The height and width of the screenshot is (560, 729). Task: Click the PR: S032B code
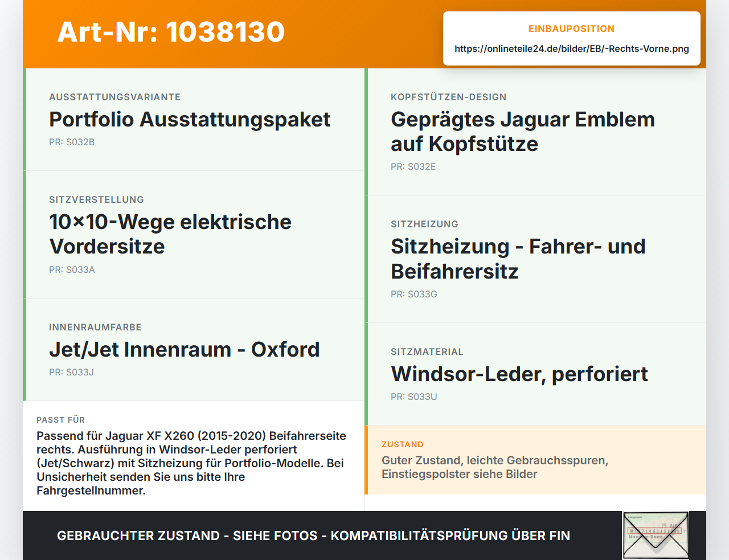click(72, 142)
